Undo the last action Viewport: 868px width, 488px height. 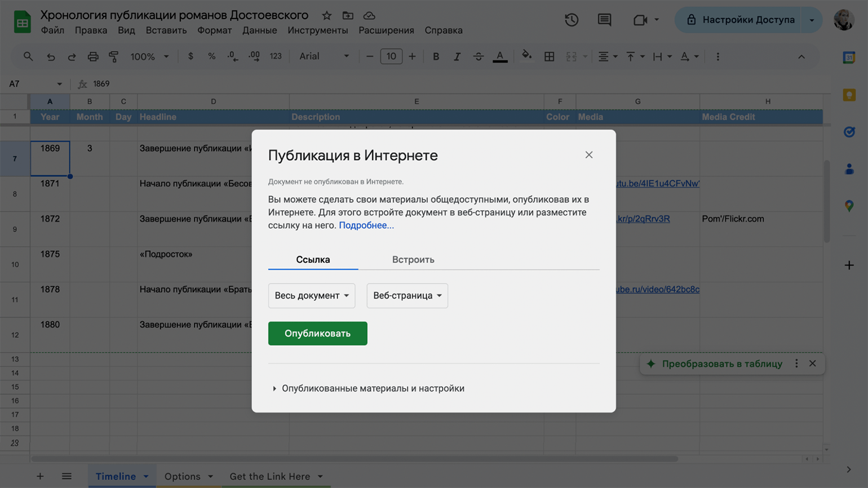tap(51, 56)
